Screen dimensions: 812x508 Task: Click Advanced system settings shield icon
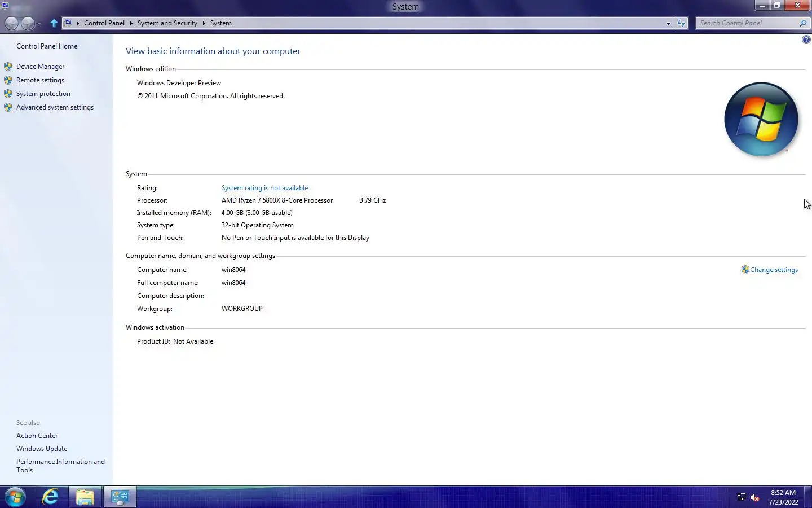tap(8, 107)
